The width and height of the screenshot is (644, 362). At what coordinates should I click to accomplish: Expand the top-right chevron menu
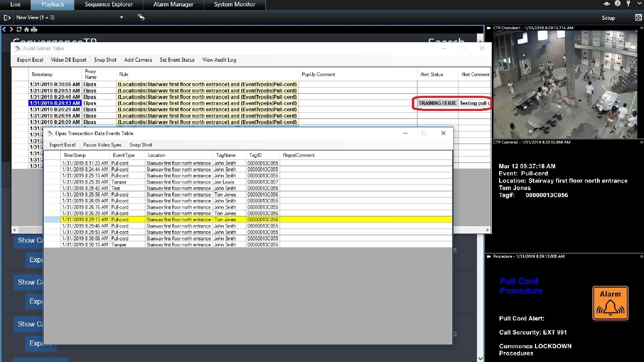[639, 4]
